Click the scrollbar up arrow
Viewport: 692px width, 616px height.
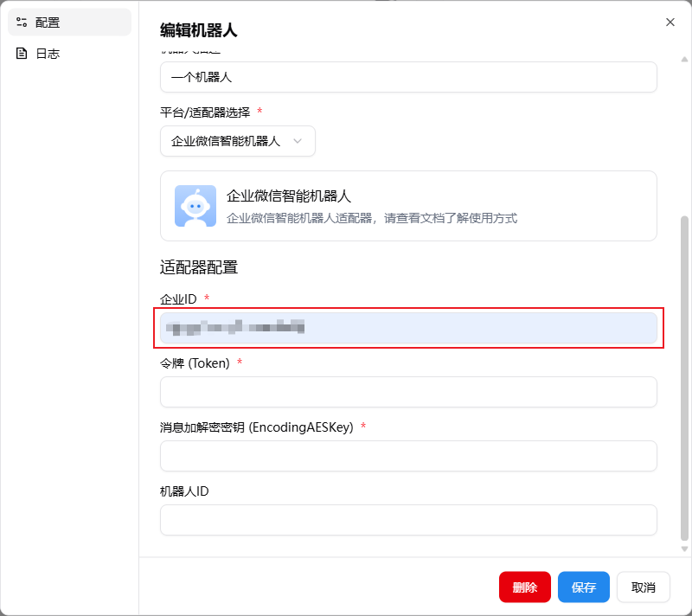point(684,59)
